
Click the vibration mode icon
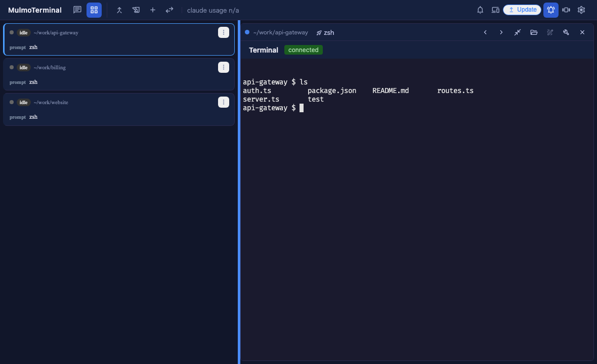[x=566, y=10]
